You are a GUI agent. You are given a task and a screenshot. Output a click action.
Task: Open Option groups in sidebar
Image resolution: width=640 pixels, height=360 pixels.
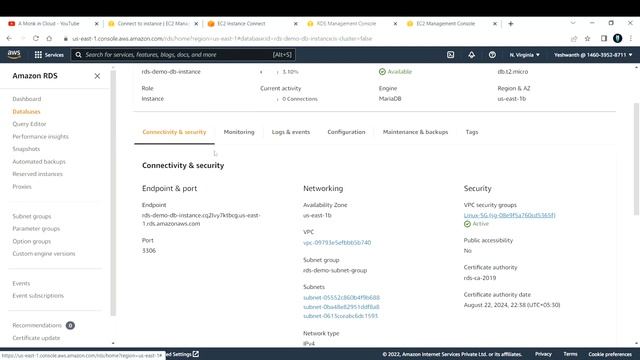(31, 241)
